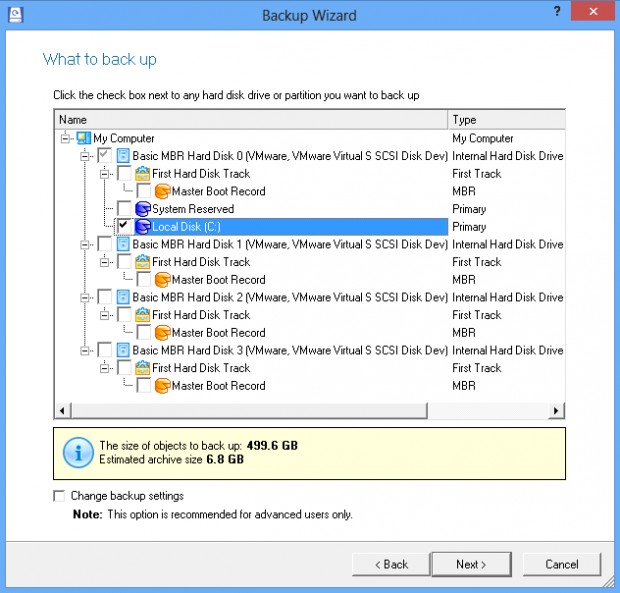620x593 pixels.
Task: Select Master Boot Record label under Disk 2
Action: pyautogui.click(x=219, y=332)
